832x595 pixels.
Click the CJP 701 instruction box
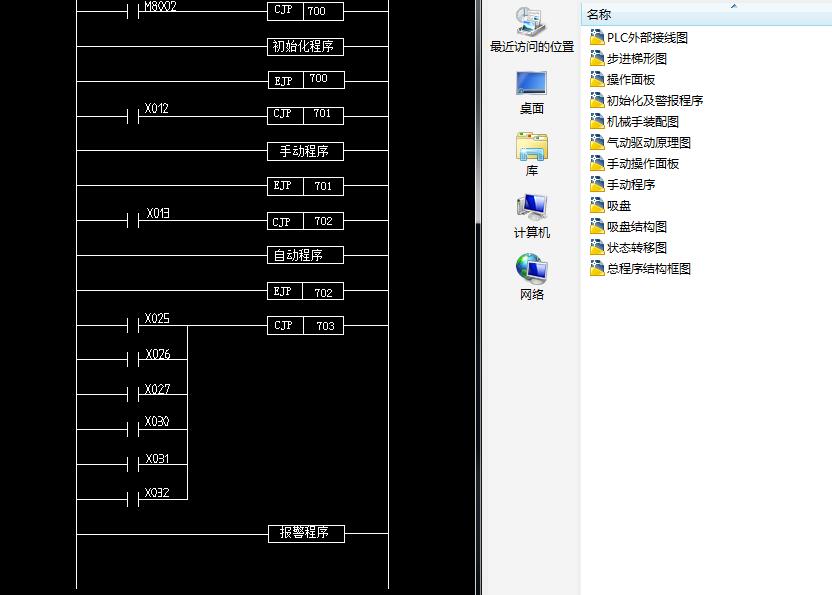[x=305, y=115]
